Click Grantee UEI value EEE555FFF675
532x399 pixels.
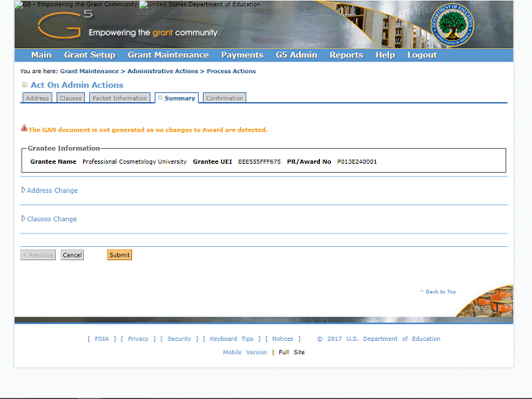point(259,162)
